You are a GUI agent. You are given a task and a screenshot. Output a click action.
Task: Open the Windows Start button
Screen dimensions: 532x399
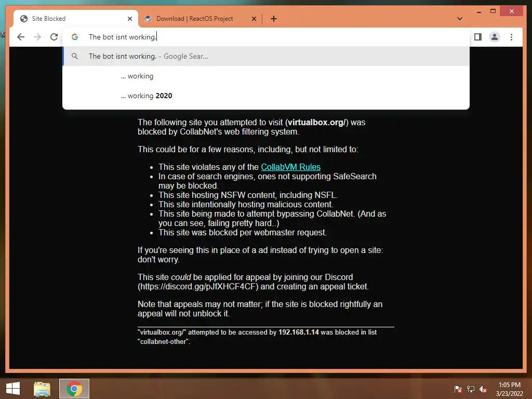pos(13,389)
